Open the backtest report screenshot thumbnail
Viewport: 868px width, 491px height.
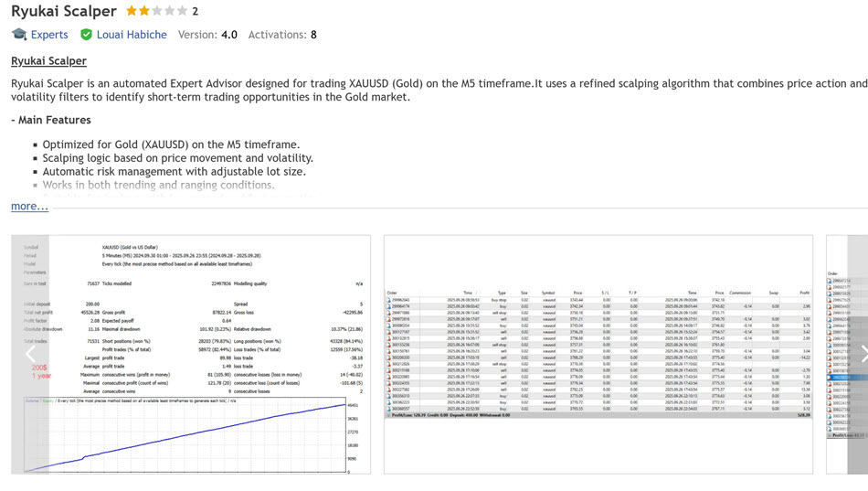click(x=191, y=355)
